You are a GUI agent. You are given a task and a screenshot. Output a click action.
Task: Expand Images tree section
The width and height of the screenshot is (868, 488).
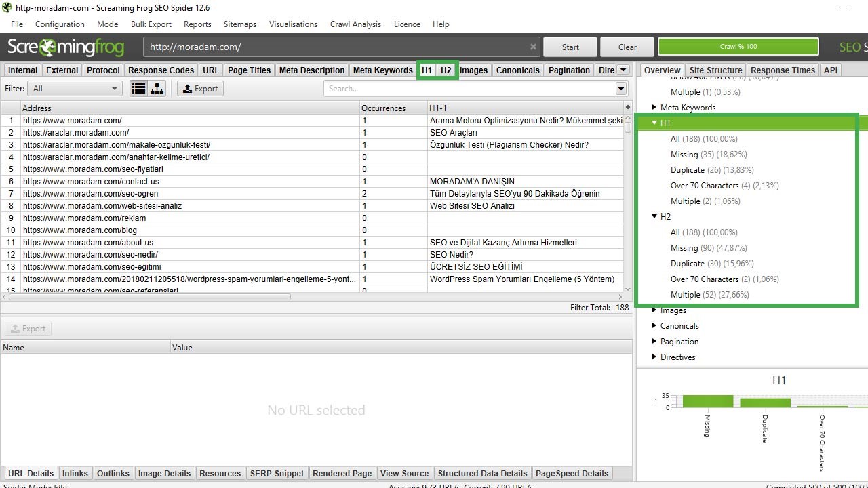tap(654, 310)
